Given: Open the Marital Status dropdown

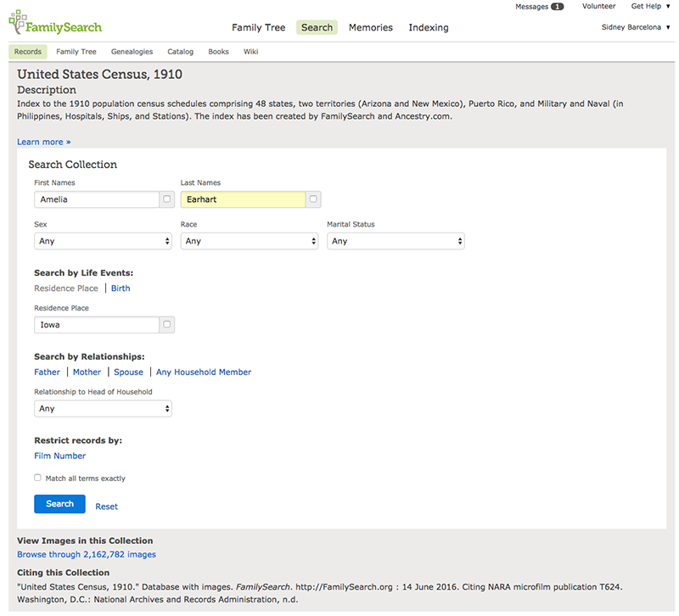Looking at the screenshot, I should pyautogui.click(x=396, y=241).
